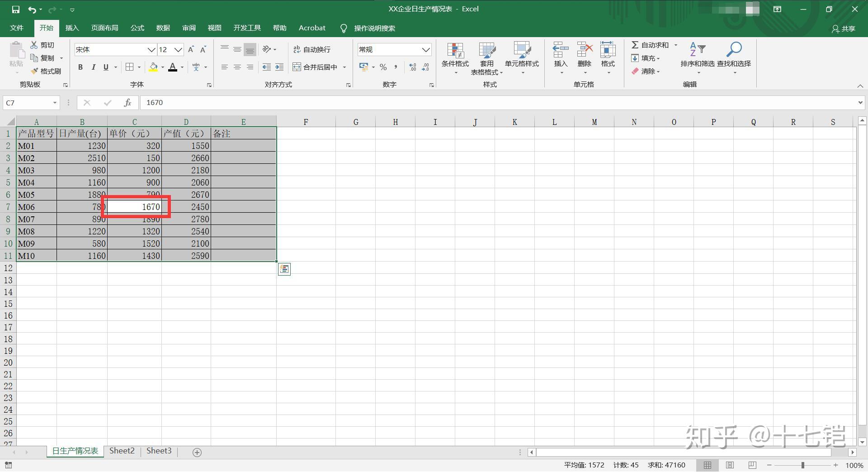The width and height of the screenshot is (868, 472).
Task: Open Find & Select (查找和选择)
Action: [x=734, y=57]
